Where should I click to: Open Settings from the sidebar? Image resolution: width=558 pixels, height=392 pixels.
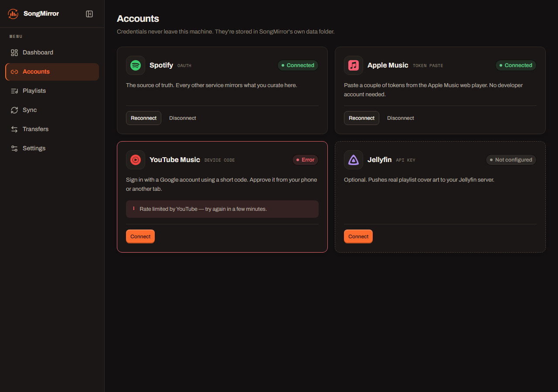52,148
